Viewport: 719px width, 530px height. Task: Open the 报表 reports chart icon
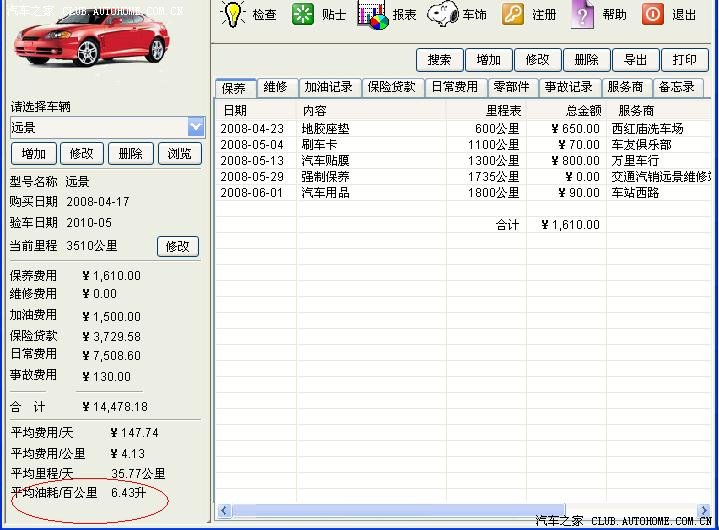[x=372, y=15]
